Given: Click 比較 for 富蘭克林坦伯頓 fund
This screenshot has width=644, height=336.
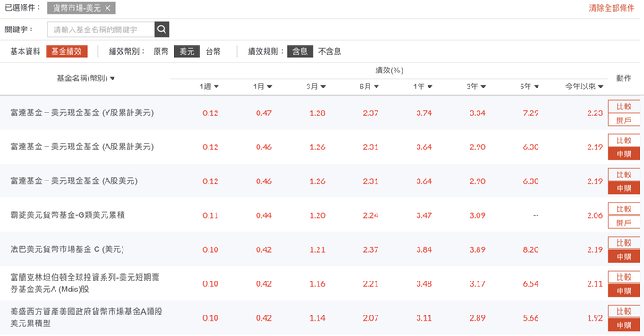Looking at the screenshot, I should (x=624, y=277).
